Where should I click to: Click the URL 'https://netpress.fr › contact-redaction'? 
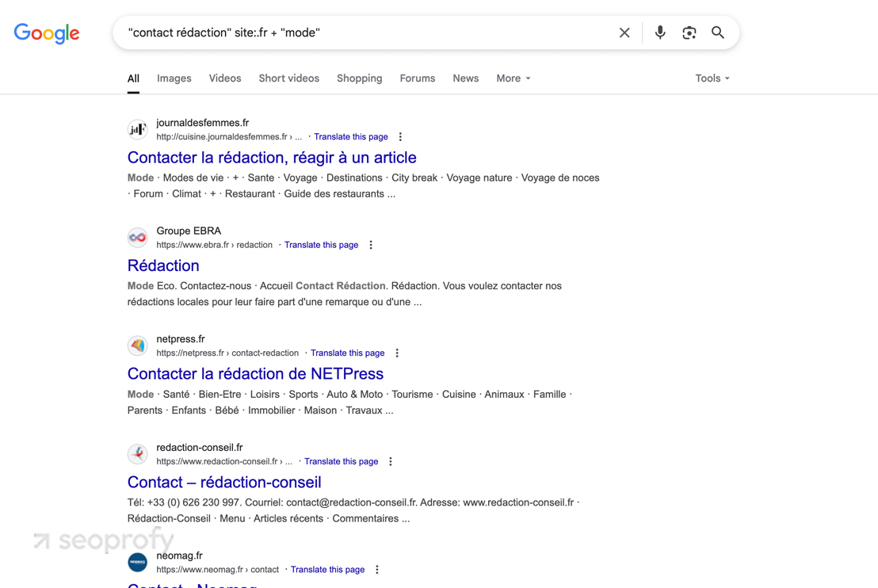pos(227,353)
